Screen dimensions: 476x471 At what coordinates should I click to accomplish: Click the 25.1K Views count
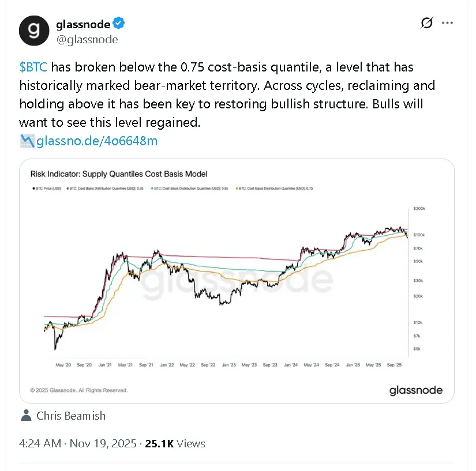coord(175,443)
